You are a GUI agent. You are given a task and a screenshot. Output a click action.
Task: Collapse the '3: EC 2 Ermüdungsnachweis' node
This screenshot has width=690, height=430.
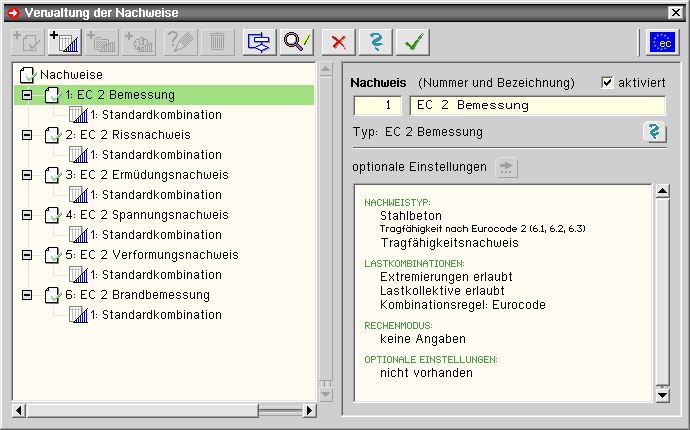[x=27, y=175]
